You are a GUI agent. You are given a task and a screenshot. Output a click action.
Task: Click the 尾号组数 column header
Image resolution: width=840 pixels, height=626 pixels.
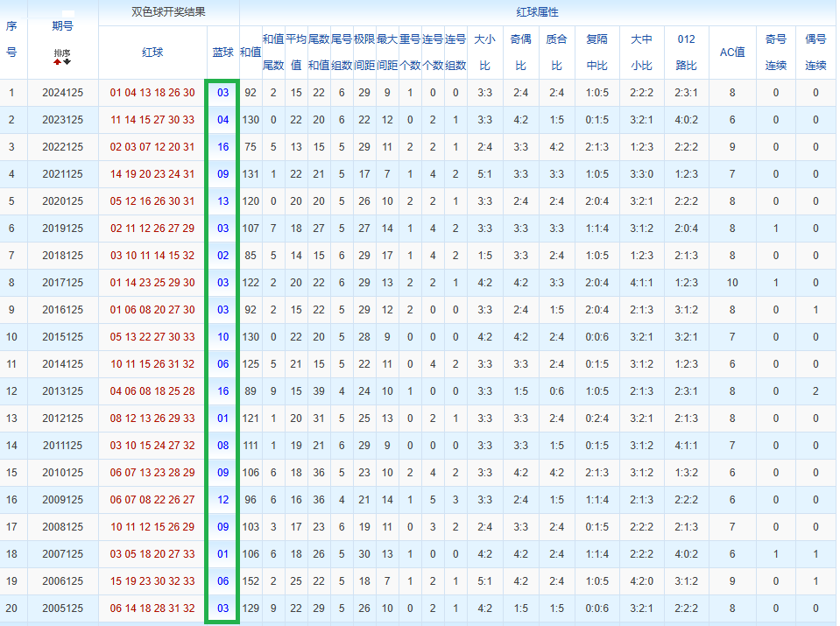342,52
